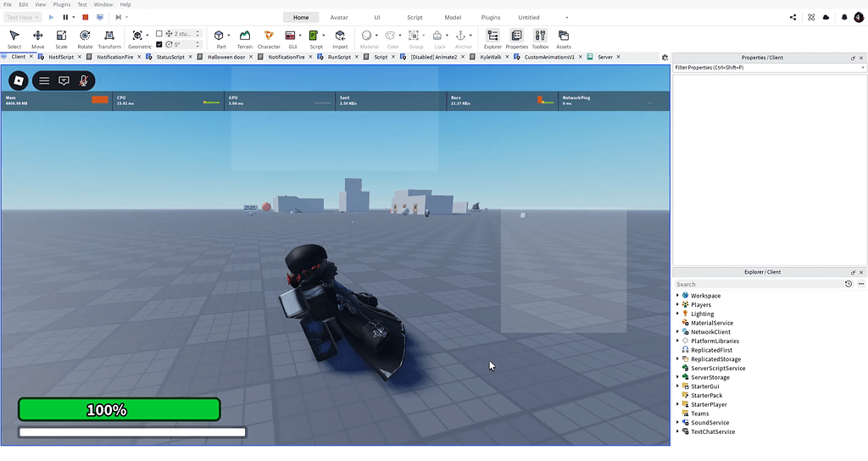The image size is (868, 461).
Task: Close the NotifScript tab
Action: 79,57
